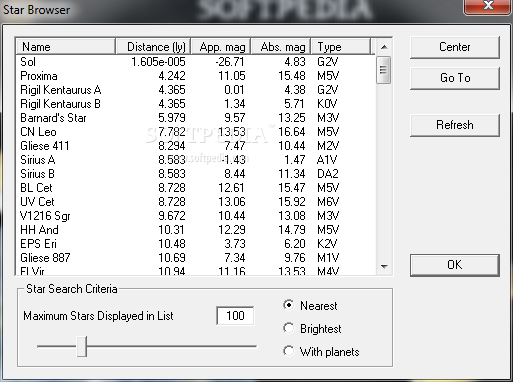Click the apparent magnitude 0.01
Screen dimensions: 513x382
point(234,90)
